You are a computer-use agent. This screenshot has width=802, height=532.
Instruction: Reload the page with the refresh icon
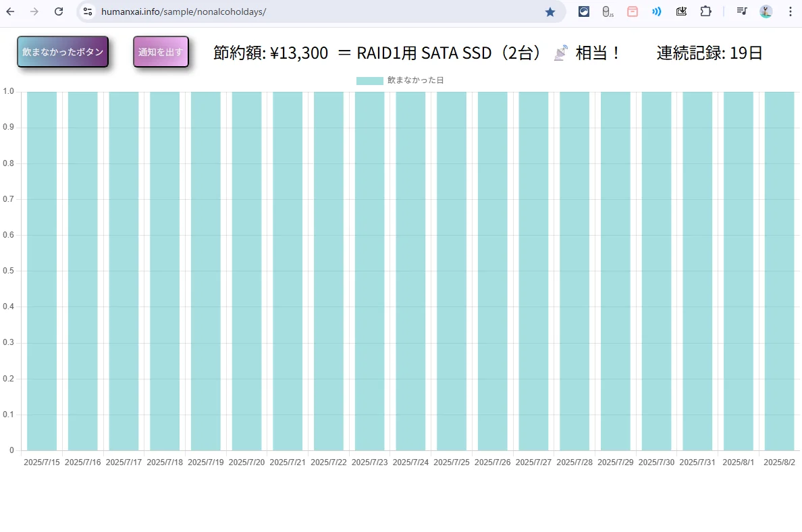point(59,11)
